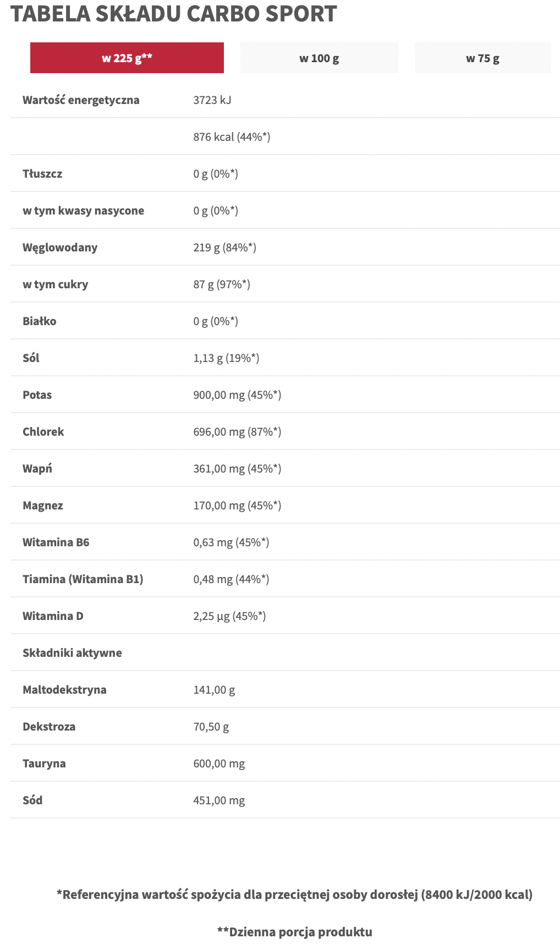Click the "Węglowodany" 219 g value
Image resolution: width=560 pixels, height=944 pixels.
click(224, 248)
